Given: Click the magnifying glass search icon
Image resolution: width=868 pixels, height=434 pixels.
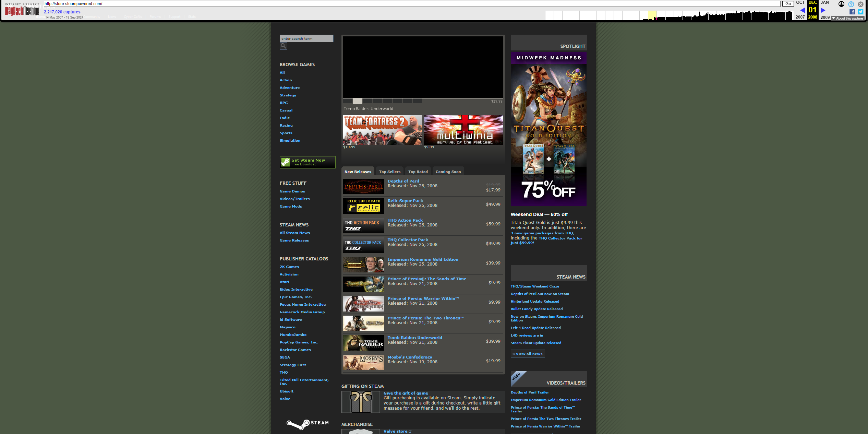Looking at the screenshot, I should click(x=283, y=46).
